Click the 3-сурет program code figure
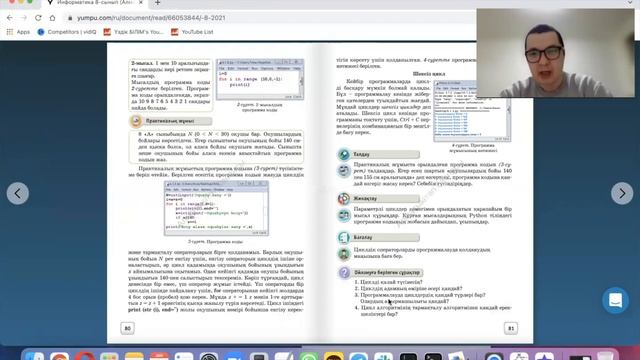 (216, 209)
